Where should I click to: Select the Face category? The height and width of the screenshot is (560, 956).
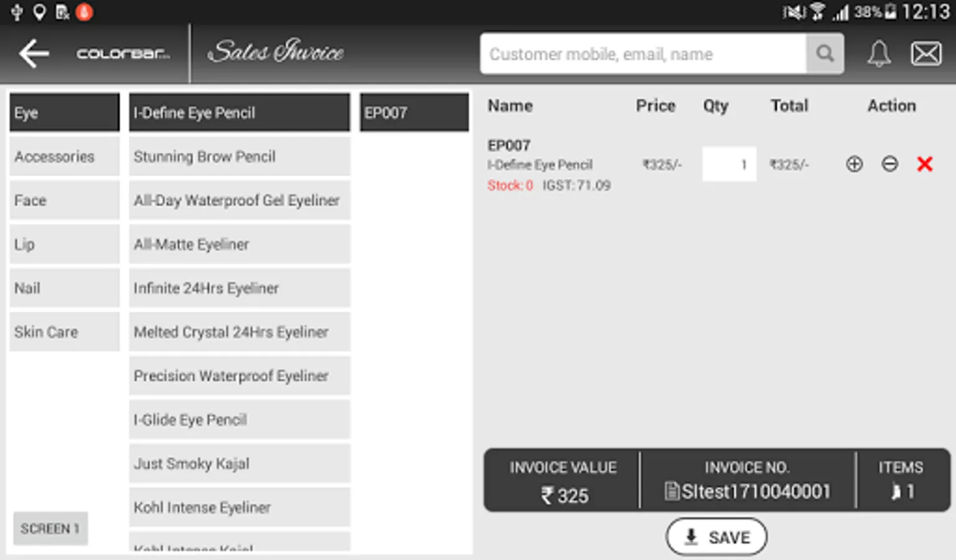point(65,200)
